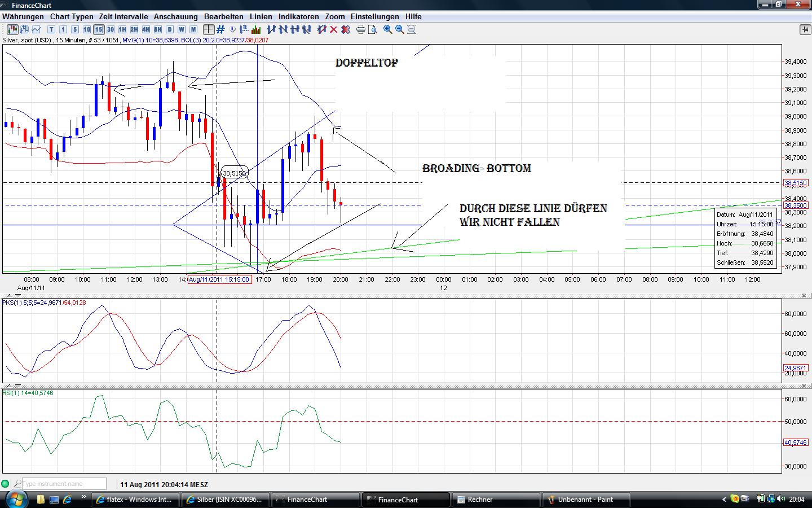This screenshot has height=508, width=812.
Task: Click the pin icon at top right
Action: coord(805,29)
